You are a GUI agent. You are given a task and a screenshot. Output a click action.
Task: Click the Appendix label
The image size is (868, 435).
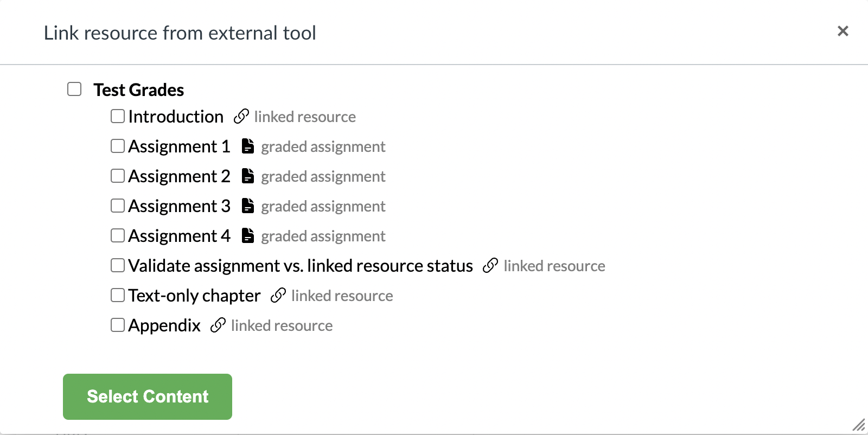pyautogui.click(x=164, y=325)
